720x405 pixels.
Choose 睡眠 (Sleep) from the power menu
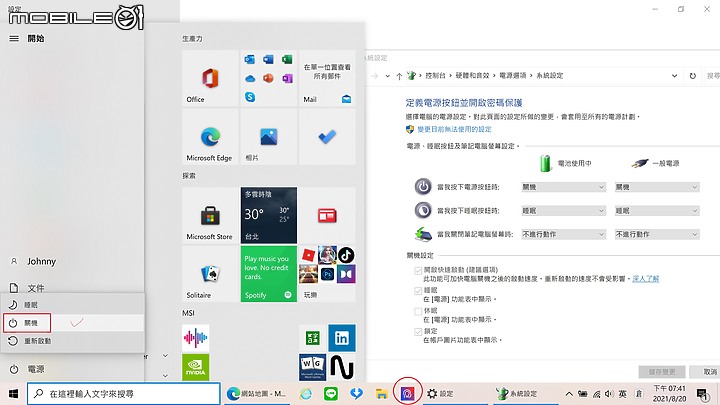[73, 305]
